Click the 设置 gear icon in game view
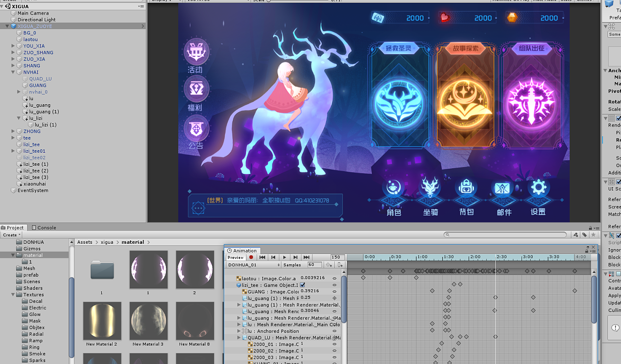Viewport: 621px width, 364px height. (539, 187)
